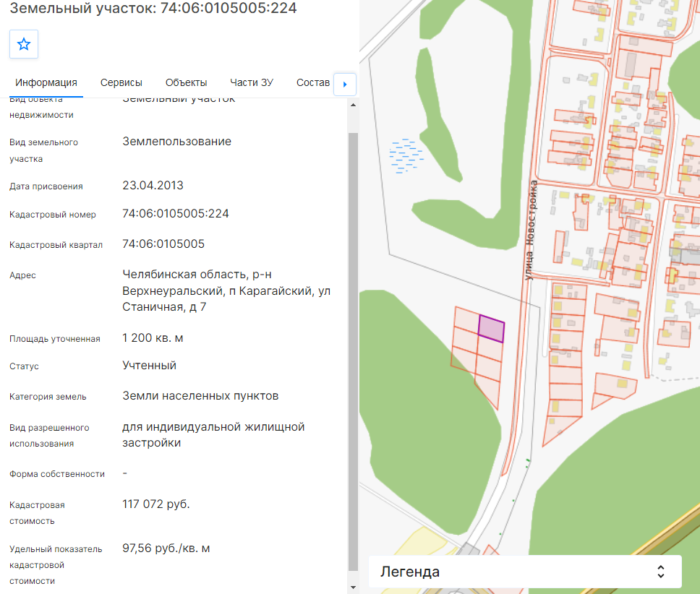Open the Объекты tab

[x=186, y=83]
